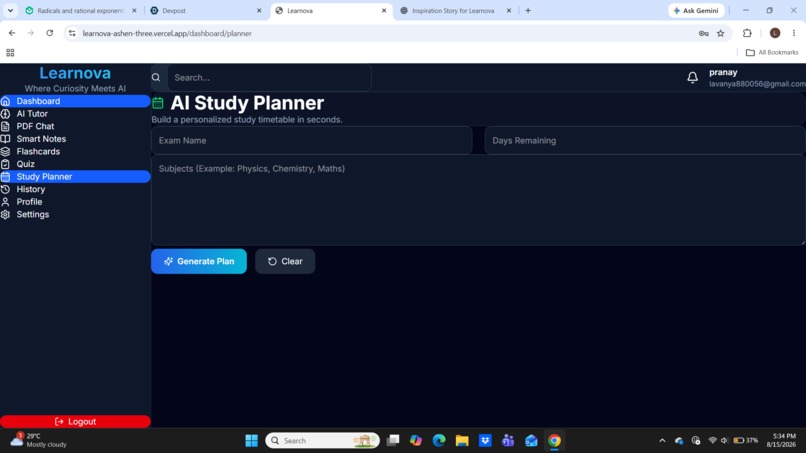Go back in browser history
Viewport: 806px width, 453px height.
point(12,33)
